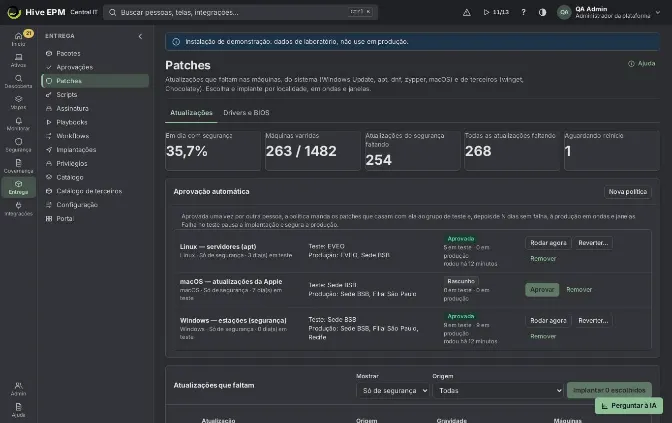
Task: Click Reverter for Linux servidores policy
Action: [593, 243]
